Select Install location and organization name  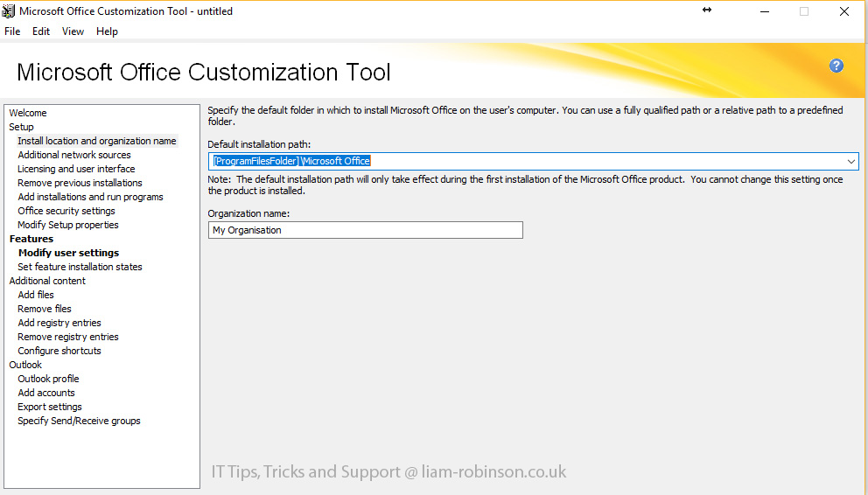[x=97, y=141]
